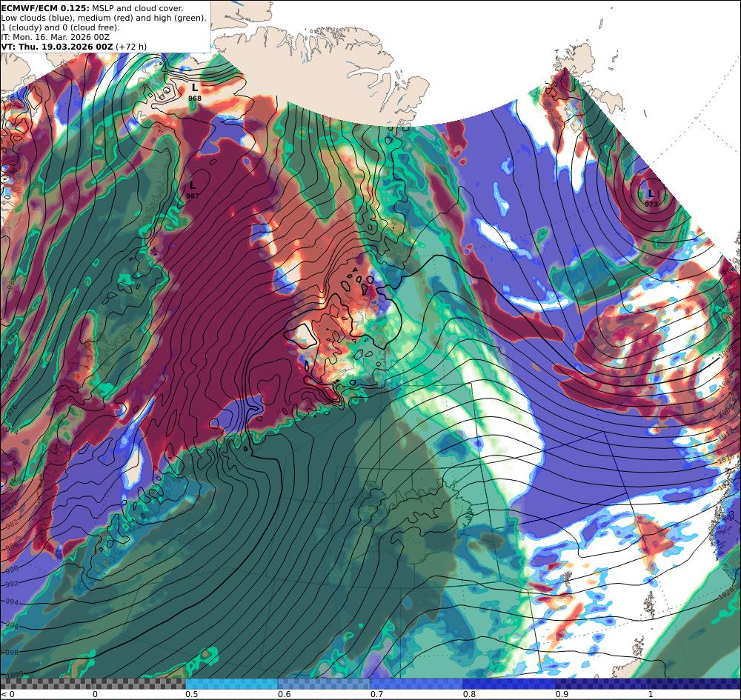Click the 998 isobar label on left edge

pos(11,653)
